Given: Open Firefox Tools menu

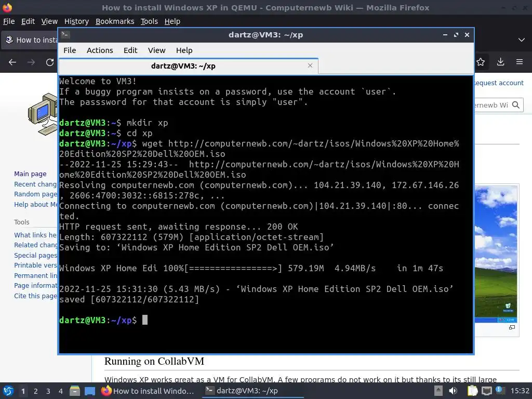Looking at the screenshot, I should (x=149, y=21).
